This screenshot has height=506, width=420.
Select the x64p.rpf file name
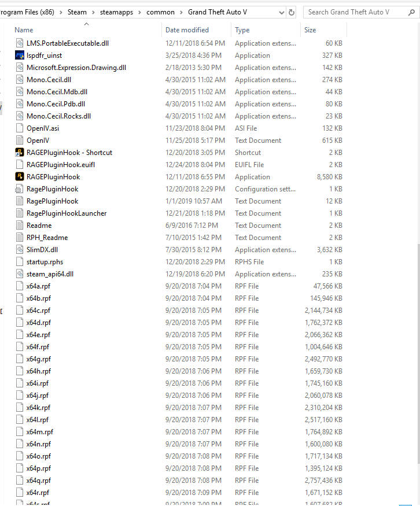pyautogui.click(x=38, y=468)
